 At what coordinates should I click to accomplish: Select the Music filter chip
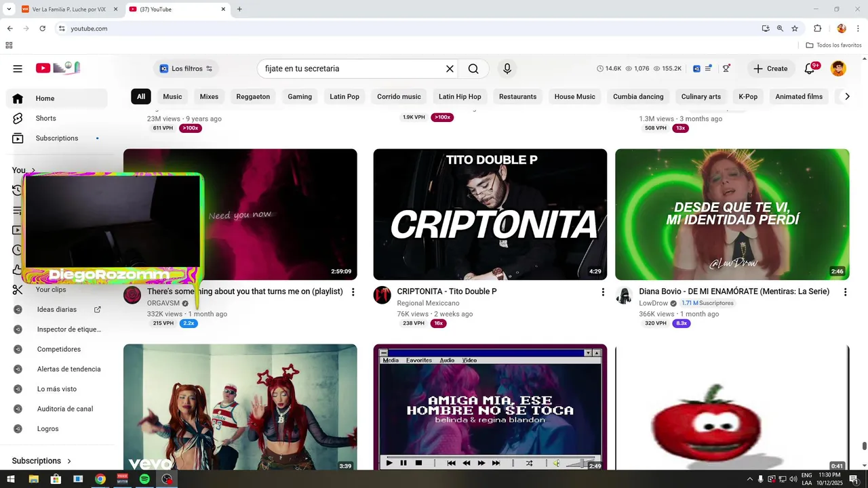[172, 96]
